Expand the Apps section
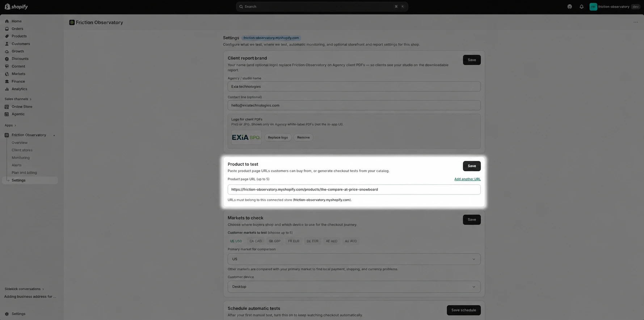The width and height of the screenshot is (644, 320). (x=10, y=126)
